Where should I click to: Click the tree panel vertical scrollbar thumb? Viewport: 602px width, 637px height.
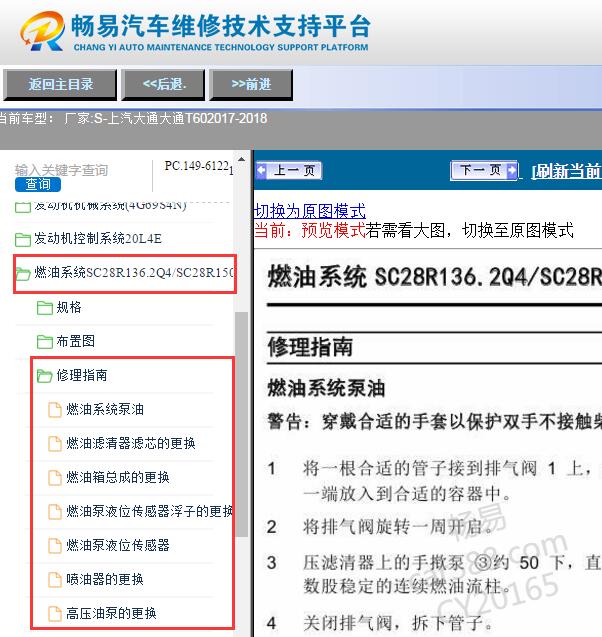[x=242, y=425]
